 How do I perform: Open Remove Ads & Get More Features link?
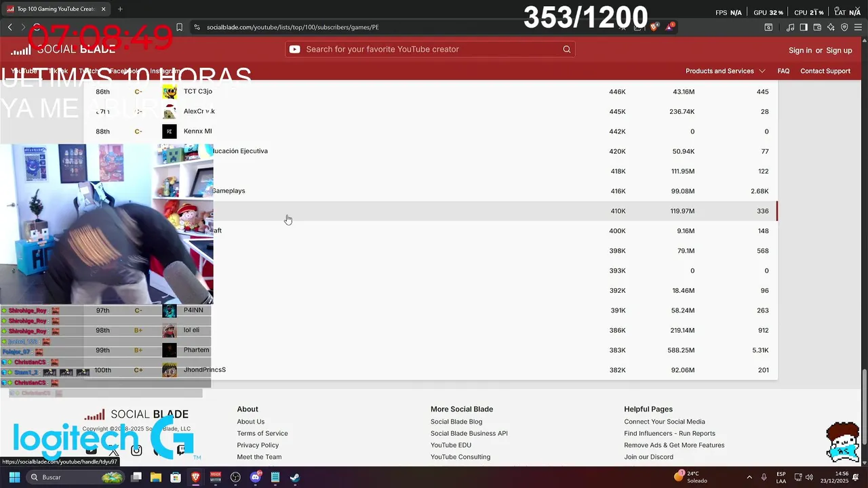coord(674,445)
